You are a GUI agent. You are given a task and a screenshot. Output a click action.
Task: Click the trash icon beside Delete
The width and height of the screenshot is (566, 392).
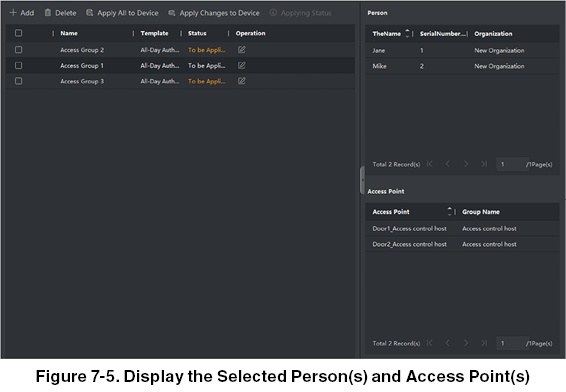point(48,13)
